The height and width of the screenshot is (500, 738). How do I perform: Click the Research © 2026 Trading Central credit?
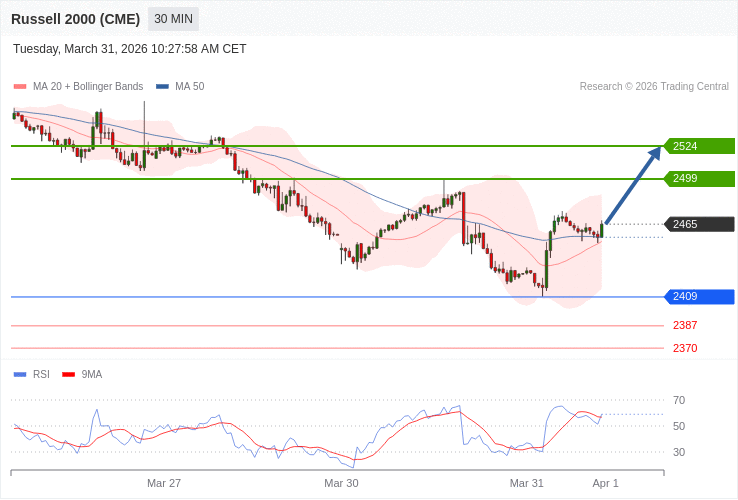654,87
